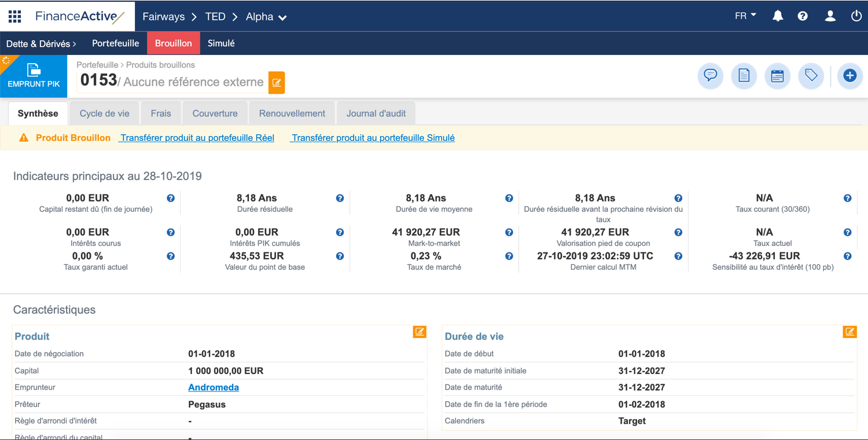The width and height of the screenshot is (868, 440).
Task: Switch to the Cycle de vie tab
Action: tap(104, 113)
